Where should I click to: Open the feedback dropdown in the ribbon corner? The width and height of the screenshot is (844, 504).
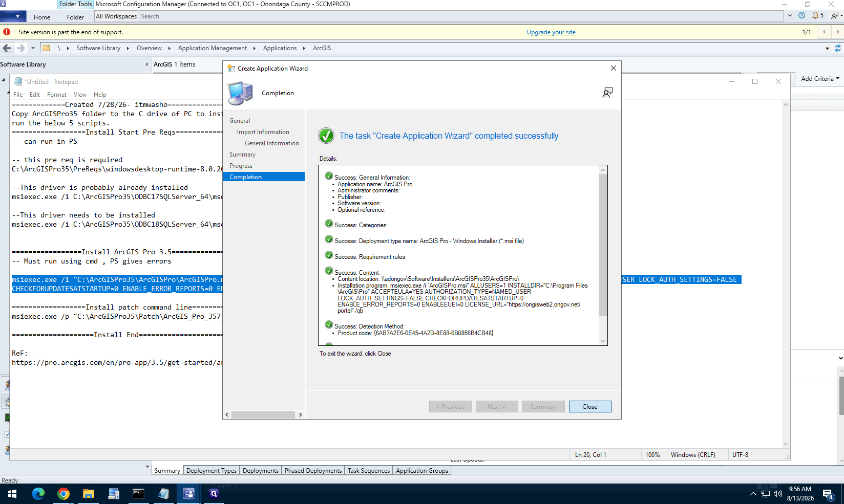837,15
